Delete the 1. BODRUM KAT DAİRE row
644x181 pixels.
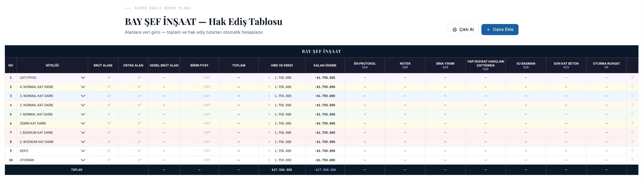pos(632,132)
